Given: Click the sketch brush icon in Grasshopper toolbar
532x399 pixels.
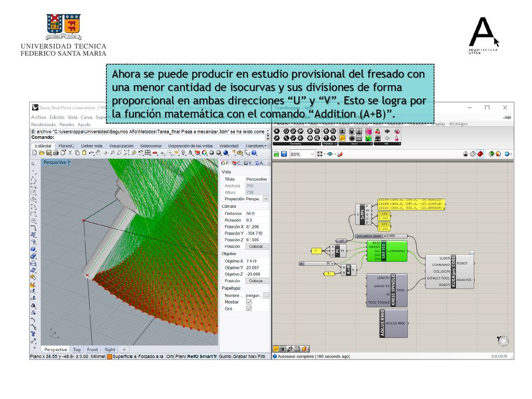Looking at the screenshot, I should 340,154.
